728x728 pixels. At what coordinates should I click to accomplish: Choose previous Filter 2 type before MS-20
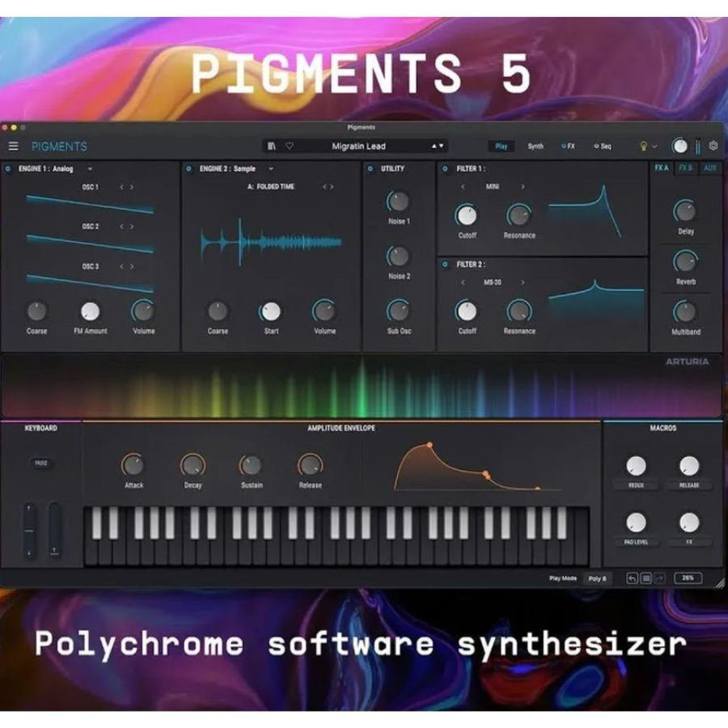point(463,282)
